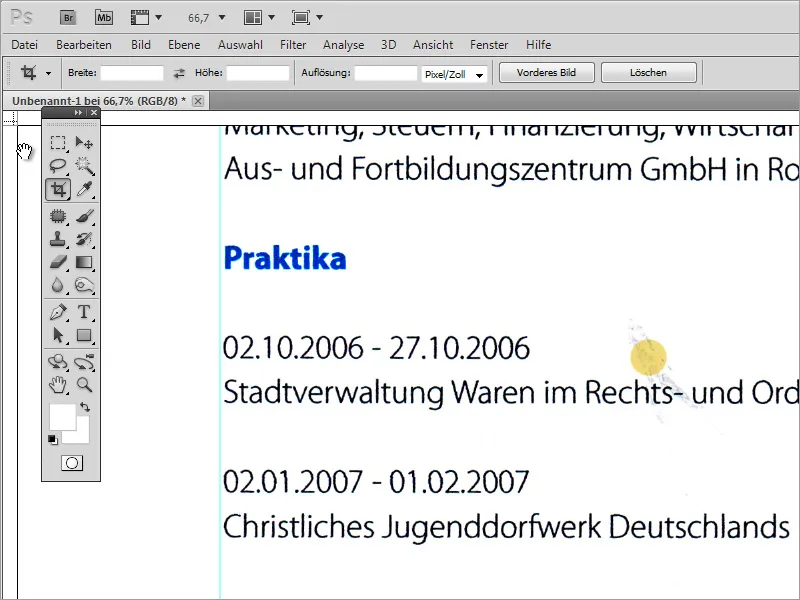
Task: Select the Pen tool
Action: pyautogui.click(x=58, y=312)
